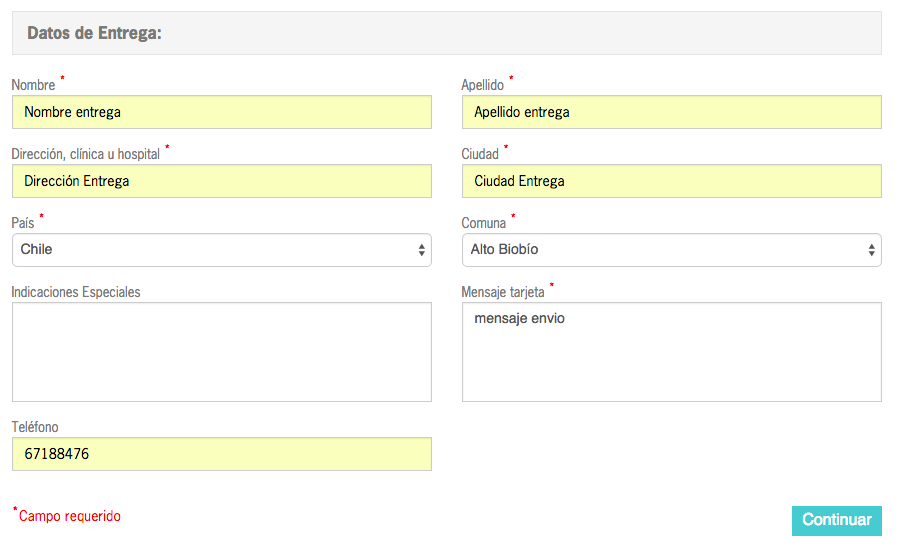The width and height of the screenshot is (921, 556).
Task: Click the "Dirección, clínica u hospital" label
Action: 85,155
